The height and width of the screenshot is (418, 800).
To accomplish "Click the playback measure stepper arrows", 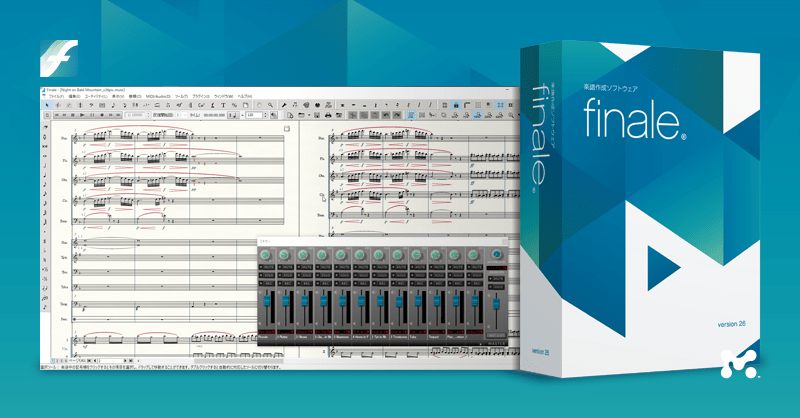I will coord(148,115).
